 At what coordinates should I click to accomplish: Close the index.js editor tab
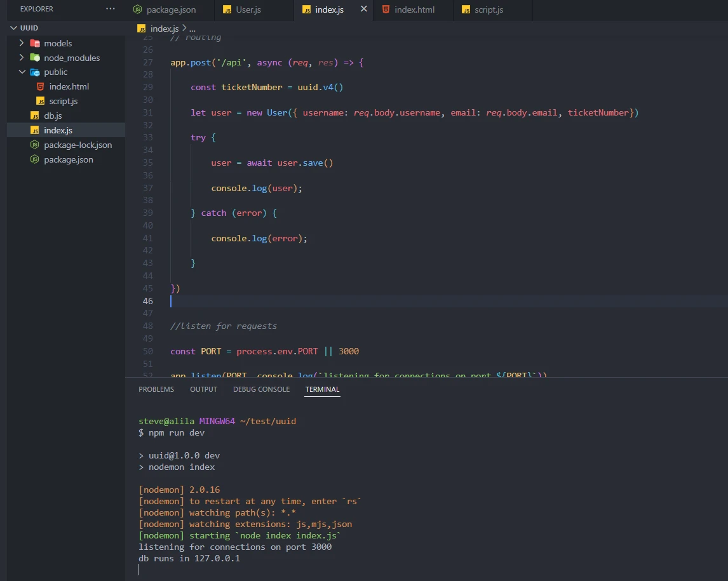coord(363,10)
